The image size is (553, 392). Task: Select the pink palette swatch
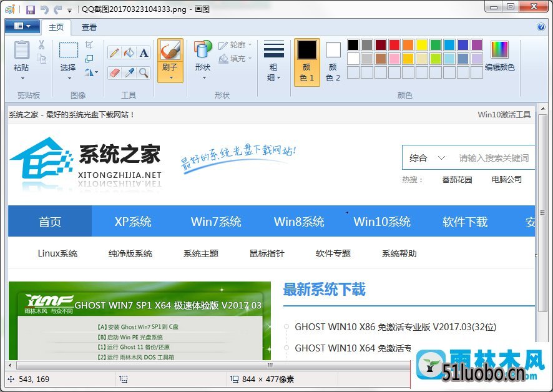pyautogui.click(x=394, y=59)
